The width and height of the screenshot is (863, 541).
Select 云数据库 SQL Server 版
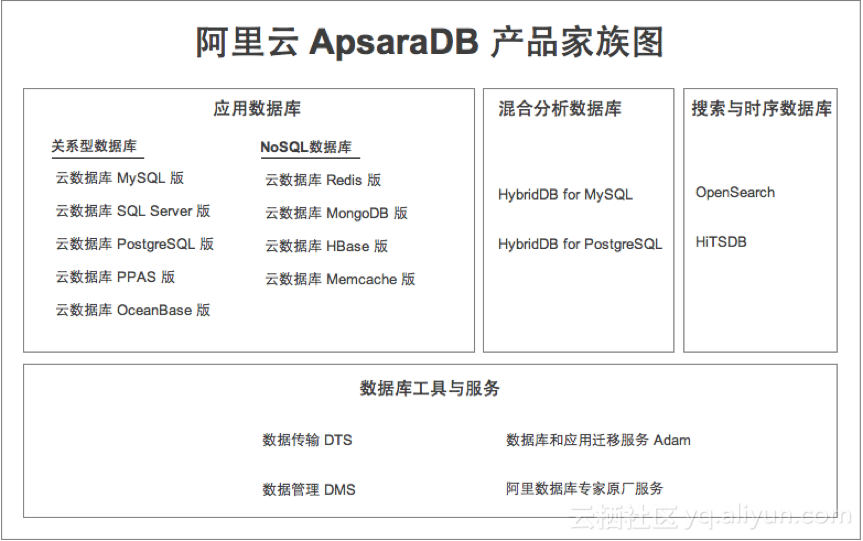point(133,211)
